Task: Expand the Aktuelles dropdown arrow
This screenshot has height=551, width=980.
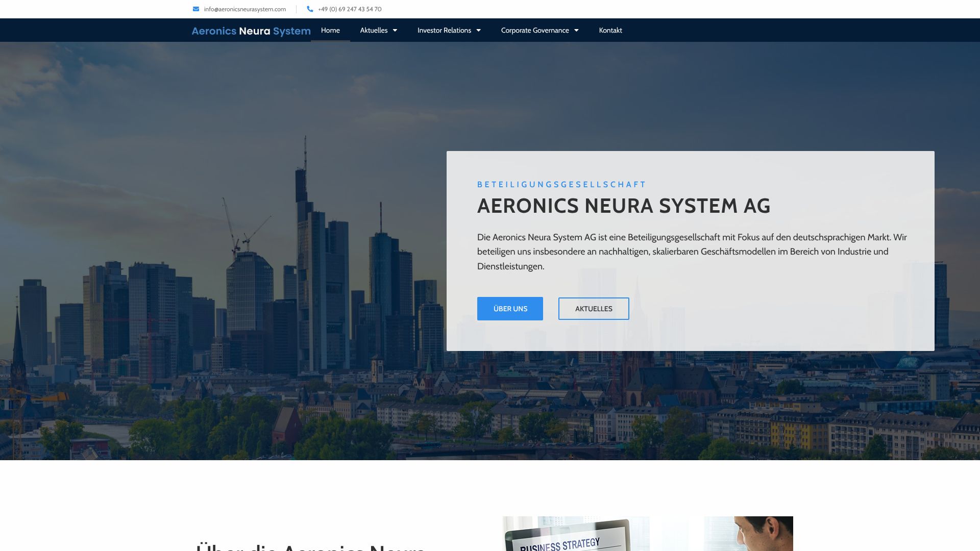Action: [395, 31]
